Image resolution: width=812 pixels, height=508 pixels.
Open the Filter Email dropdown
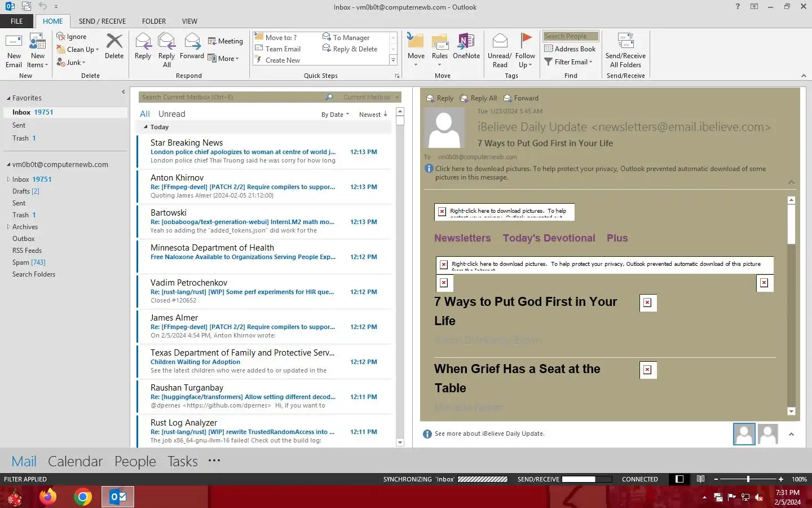coord(568,62)
